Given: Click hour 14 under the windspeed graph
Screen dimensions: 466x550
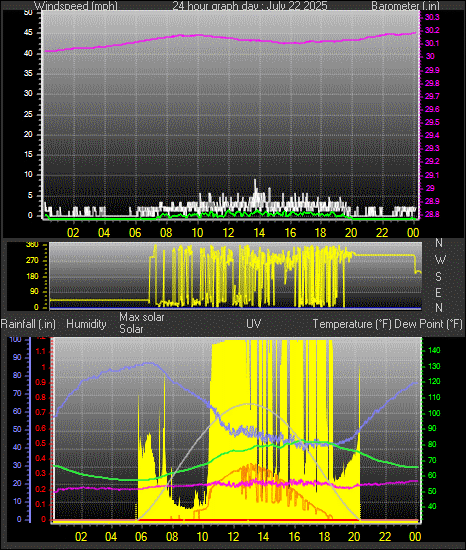Looking at the screenshot, I should pyautogui.click(x=259, y=233).
